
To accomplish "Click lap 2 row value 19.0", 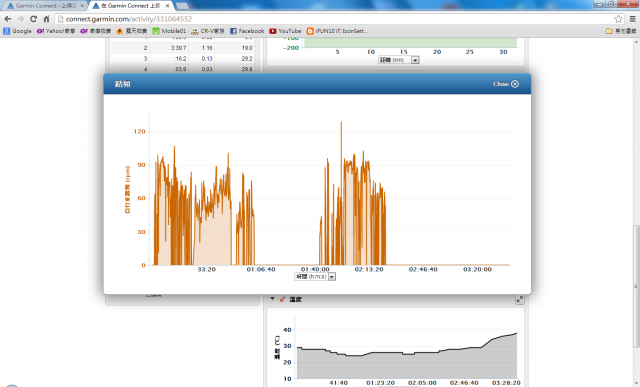I will click(x=247, y=48).
